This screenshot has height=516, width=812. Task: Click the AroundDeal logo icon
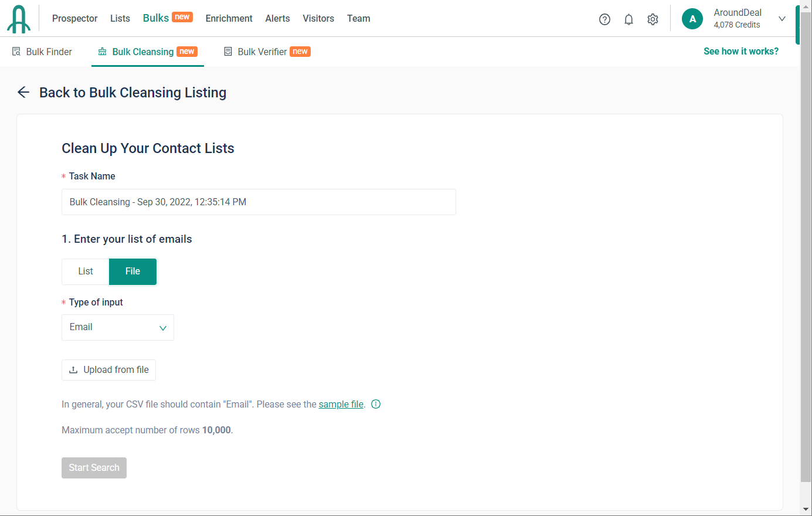pyautogui.click(x=19, y=19)
